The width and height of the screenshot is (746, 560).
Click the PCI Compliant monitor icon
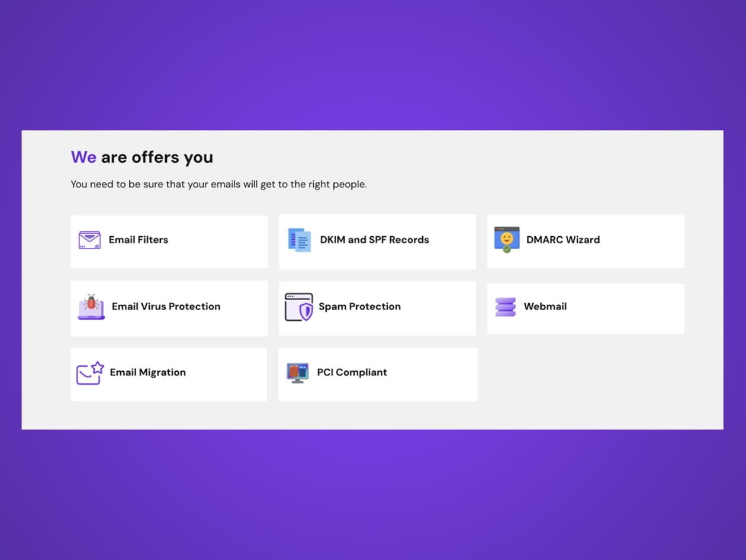pos(298,373)
